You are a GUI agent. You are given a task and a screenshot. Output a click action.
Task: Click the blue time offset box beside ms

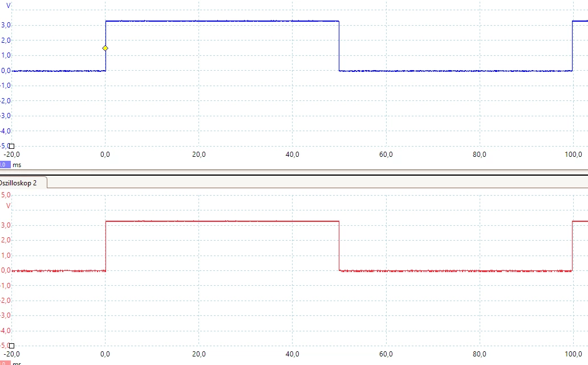click(x=5, y=165)
